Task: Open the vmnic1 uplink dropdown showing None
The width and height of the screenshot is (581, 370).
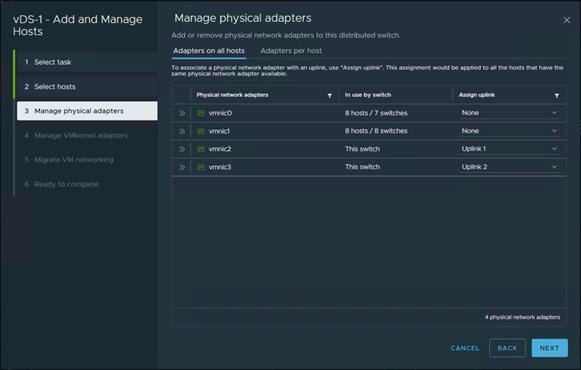Action: point(509,131)
